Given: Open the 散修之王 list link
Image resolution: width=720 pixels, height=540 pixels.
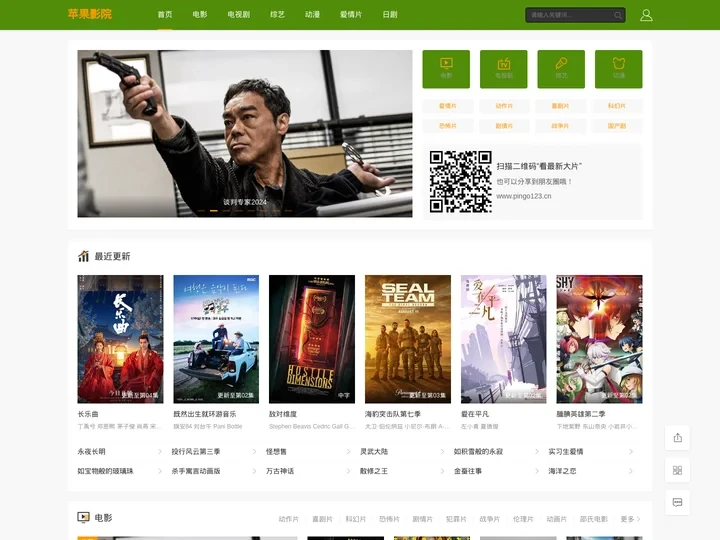Looking at the screenshot, I should pos(374,471).
